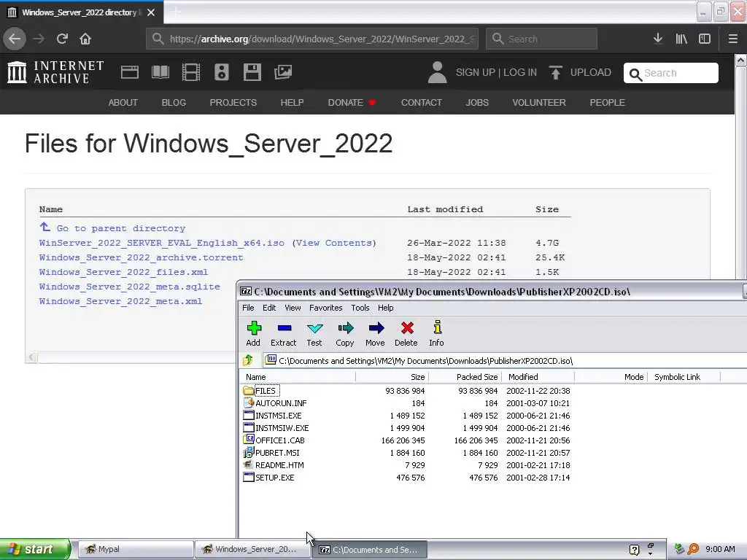Open the browser hamburger menu
The height and width of the screenshot is (560, 747).
point(732,39)
